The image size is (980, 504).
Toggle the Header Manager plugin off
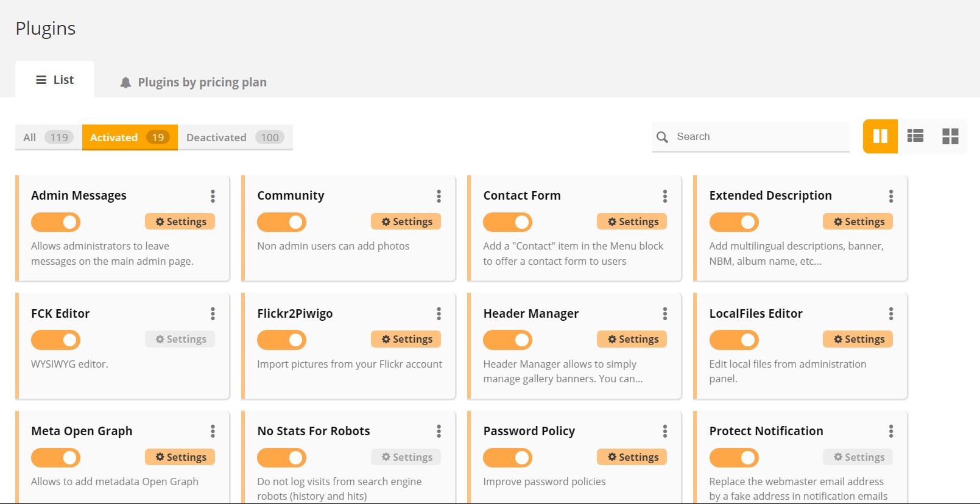click(507, 340)
